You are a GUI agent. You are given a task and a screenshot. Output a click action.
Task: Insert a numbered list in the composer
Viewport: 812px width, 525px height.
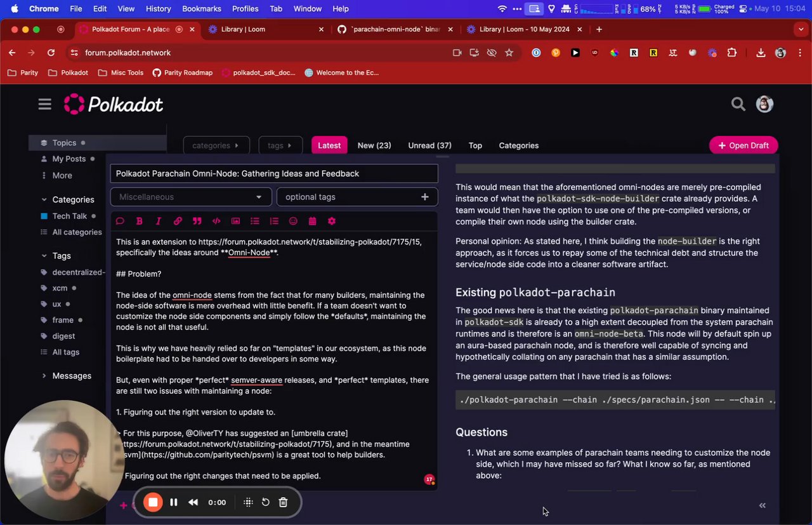[274, 221]
